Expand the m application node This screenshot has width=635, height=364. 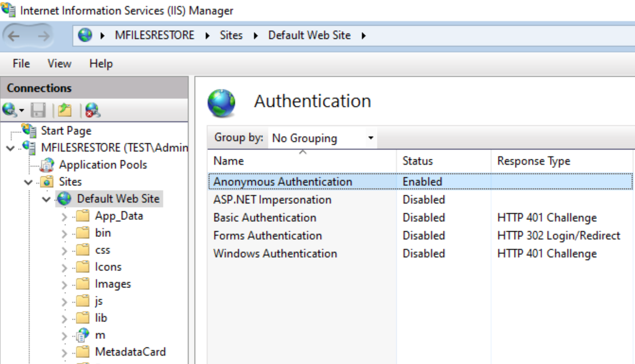64,336
